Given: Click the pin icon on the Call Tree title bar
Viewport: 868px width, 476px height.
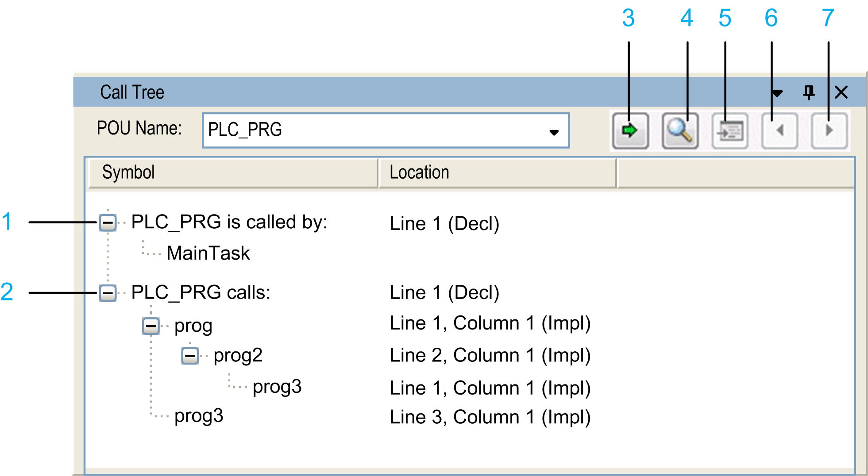Looking at the screenshot, I should 810,92.
